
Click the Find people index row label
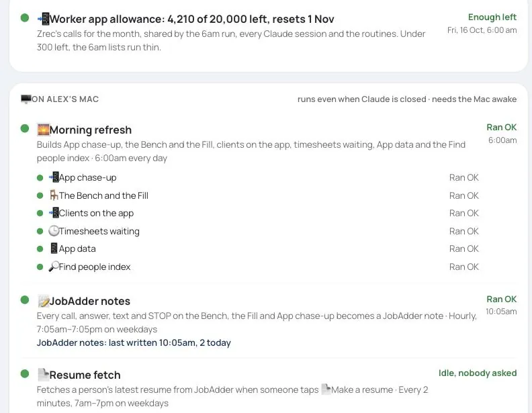[x=95, y=267]
